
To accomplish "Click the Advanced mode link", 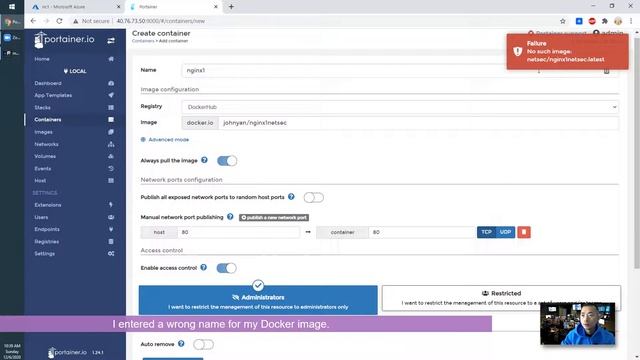I will coord(165,140).
